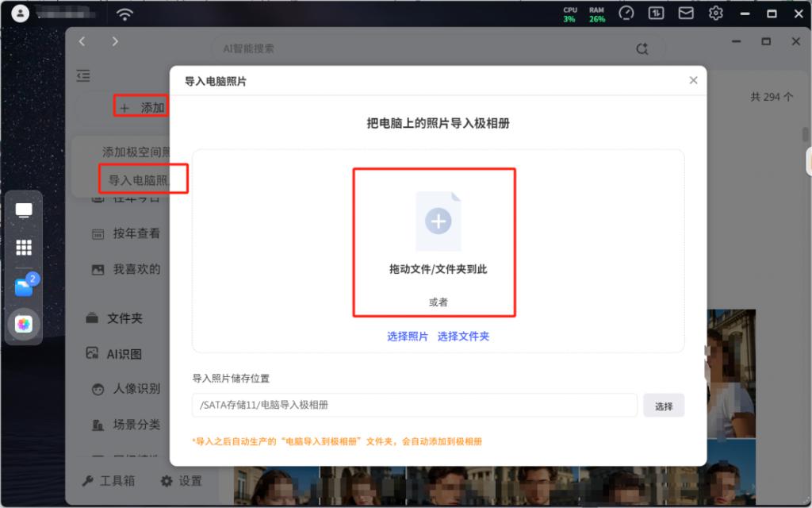This screenshot has width=812, height=508.
Task: Open the file manager dock icon with badge
Action: coord(24,287)
